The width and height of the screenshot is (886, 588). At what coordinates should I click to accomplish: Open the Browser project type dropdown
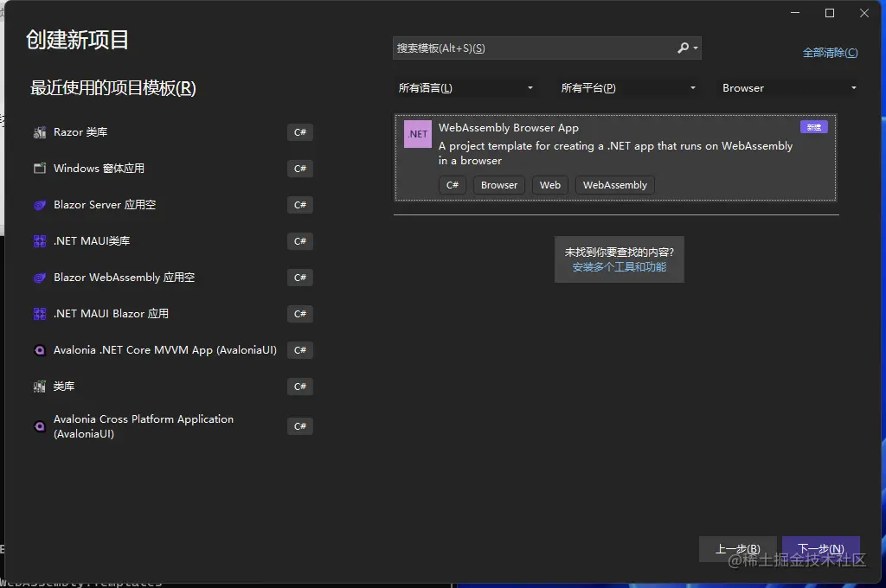(x=789, y=88)
